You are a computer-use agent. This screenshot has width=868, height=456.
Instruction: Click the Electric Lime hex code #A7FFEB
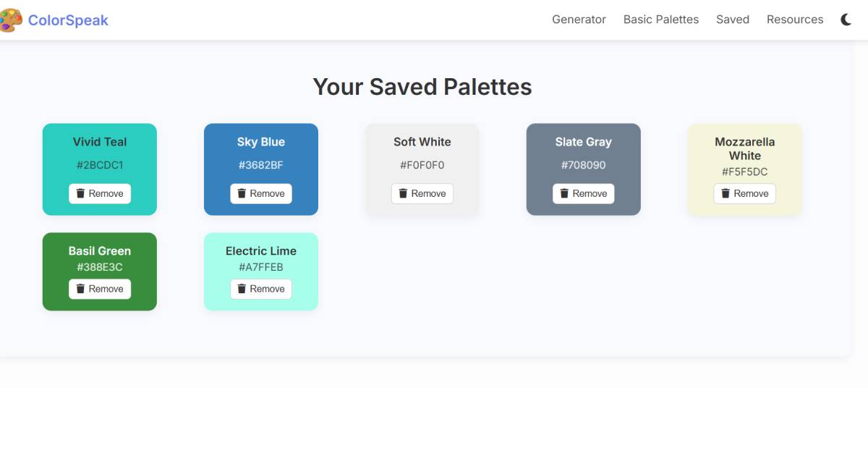tap(260, 267)
